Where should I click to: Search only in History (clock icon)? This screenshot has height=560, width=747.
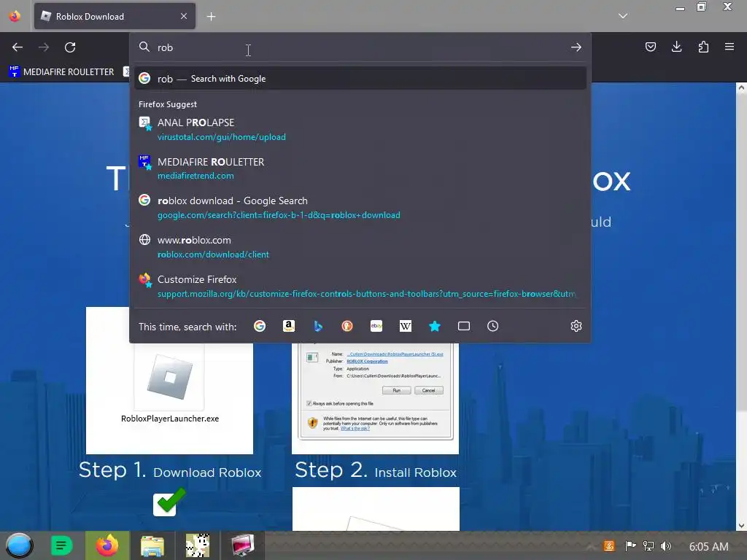pos(492,326)
